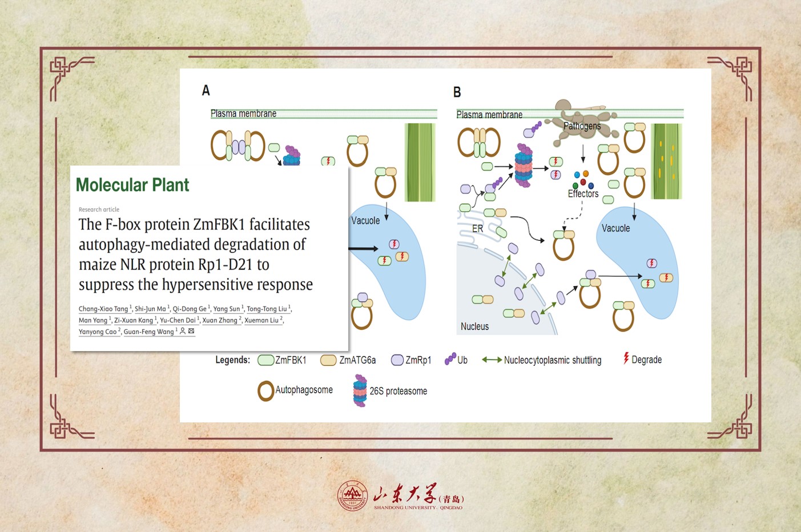This screenshot has width=801, height=532.
Task: Click the colored Effectors dots cluster
Action: [583, 179]
